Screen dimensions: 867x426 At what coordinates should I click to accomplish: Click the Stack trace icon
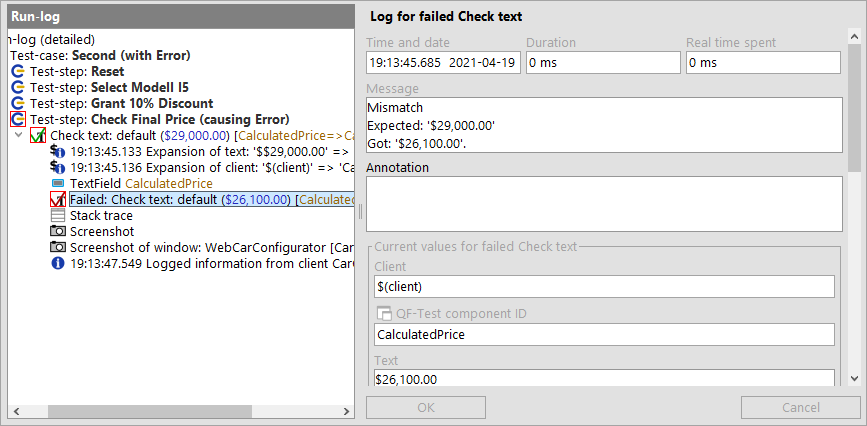(x=58, y=215)
